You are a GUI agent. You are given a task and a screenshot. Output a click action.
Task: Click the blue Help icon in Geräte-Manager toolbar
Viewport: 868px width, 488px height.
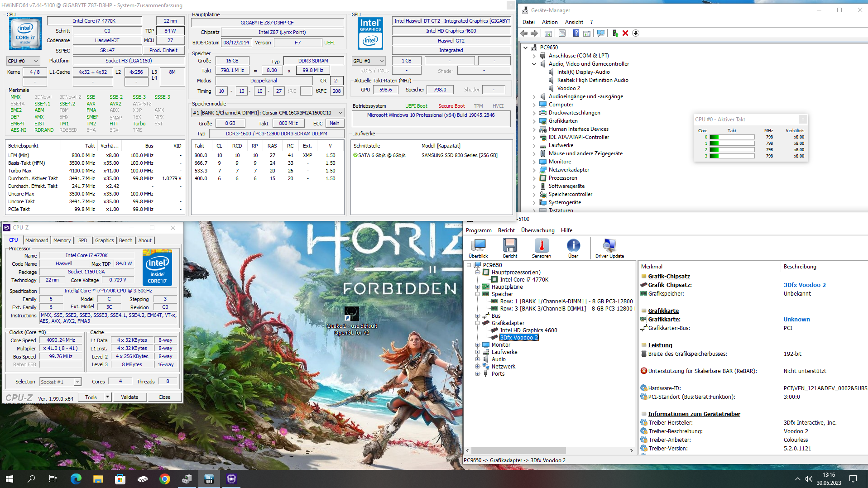pyautogui.click(x=576, y=33)
